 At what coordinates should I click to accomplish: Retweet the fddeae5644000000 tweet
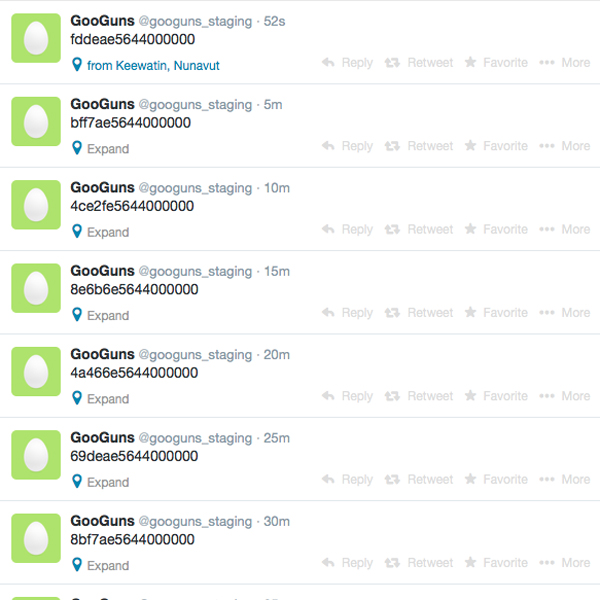click(419, 62)
